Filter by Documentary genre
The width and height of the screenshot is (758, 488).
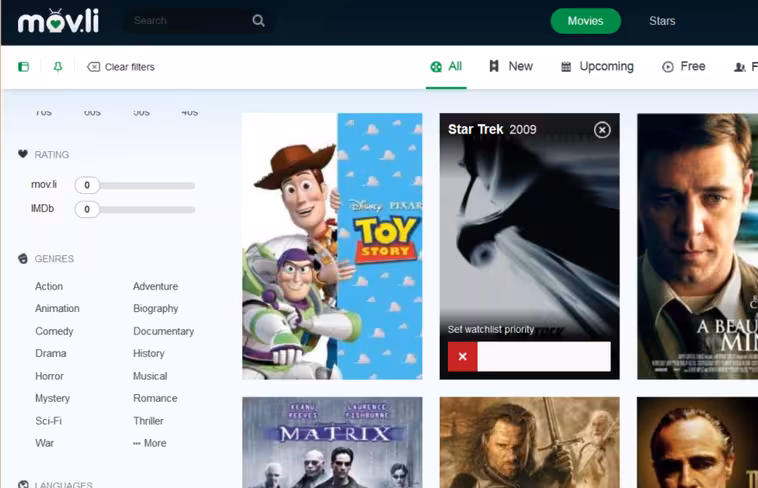click(163, 331)
